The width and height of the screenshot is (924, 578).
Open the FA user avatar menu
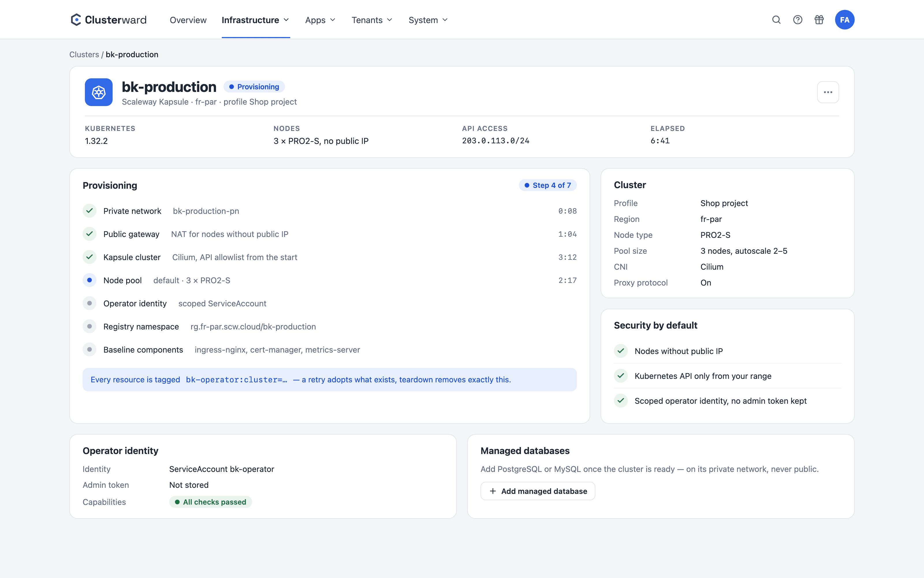[x=845, y=20]
